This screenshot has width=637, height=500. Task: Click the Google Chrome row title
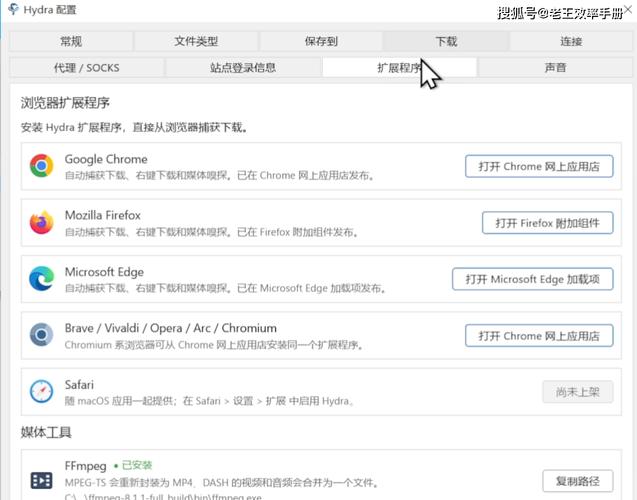106,159
